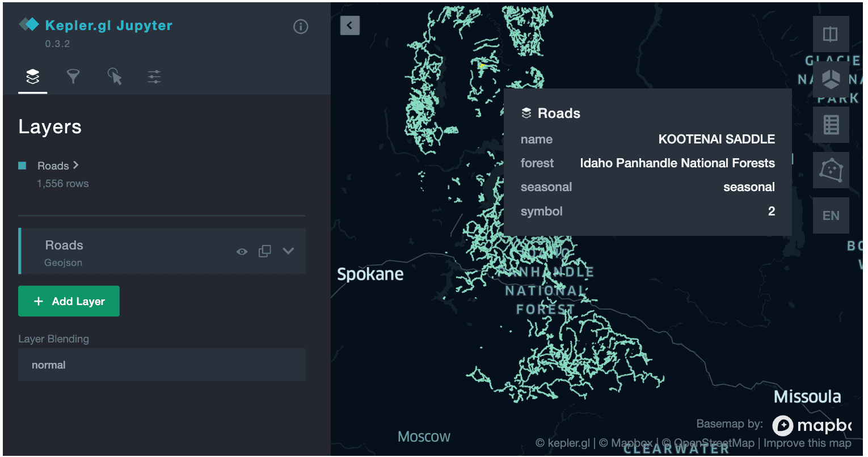Click Improve this map link
The width and height of the screenshot is (868, 457).
[x=807, y=443]
